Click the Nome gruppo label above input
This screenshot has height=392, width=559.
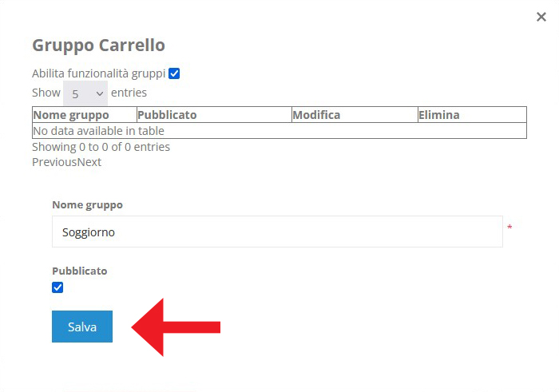[87, 205]
